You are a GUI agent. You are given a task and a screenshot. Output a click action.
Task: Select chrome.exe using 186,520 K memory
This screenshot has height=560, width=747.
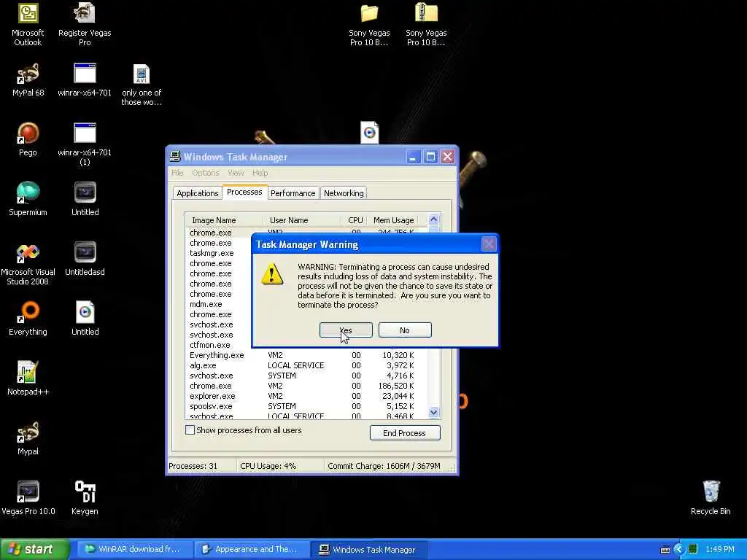tap(307, 386)
